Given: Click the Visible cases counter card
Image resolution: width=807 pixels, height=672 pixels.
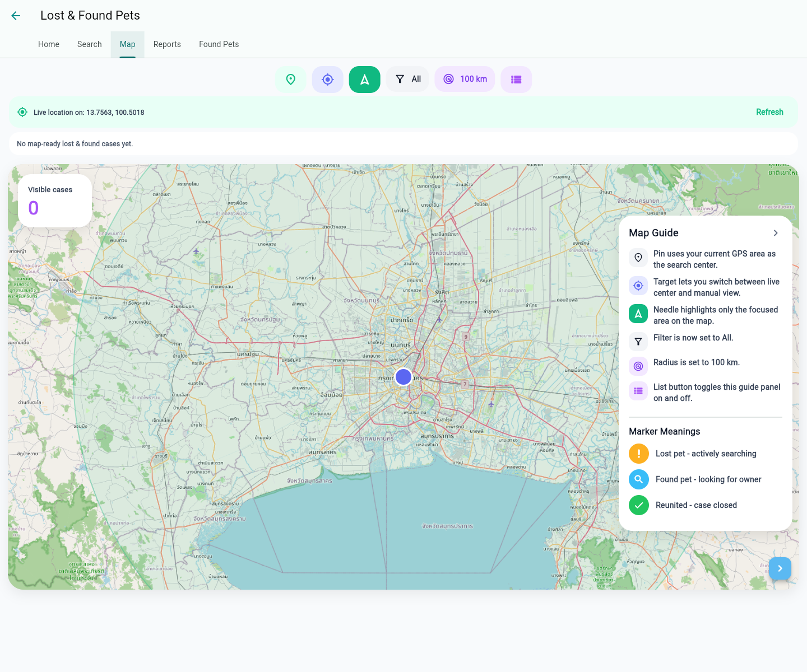Looking at the screenshot, I should 55,200.
